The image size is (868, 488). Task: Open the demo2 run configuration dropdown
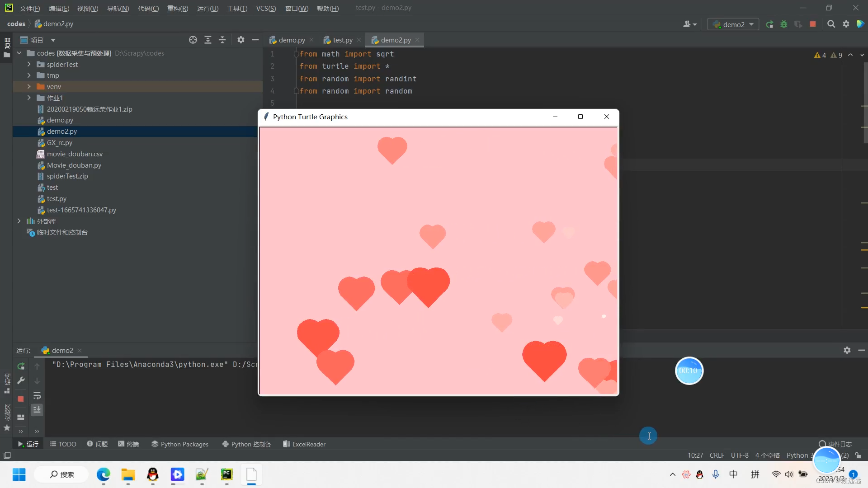(x=733, y=24)
